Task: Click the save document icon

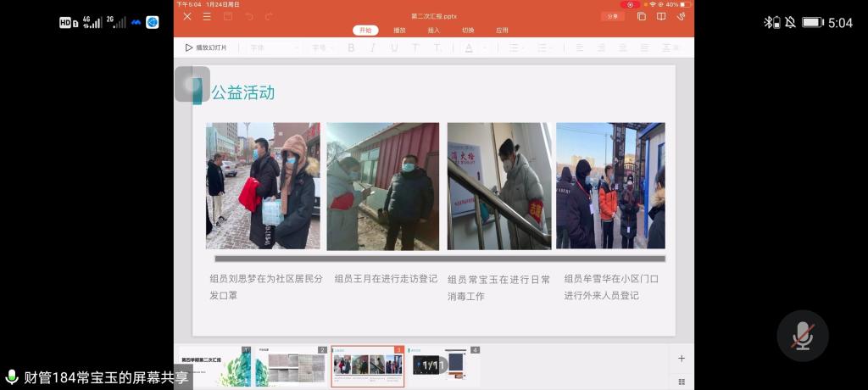Action: point(227,17)
